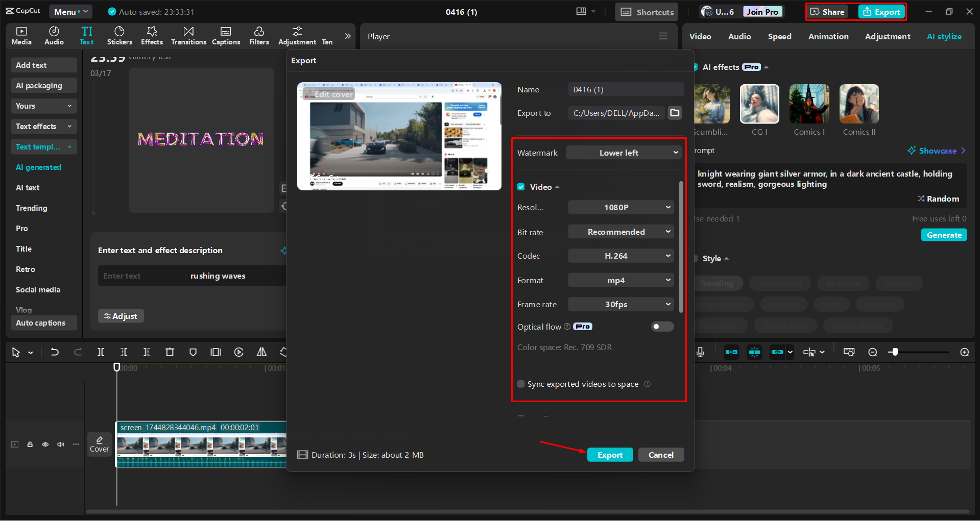Show more toolbar panels via double chevron
The width and height of the screenshot is (980, 521).
(x=348, y=36)
